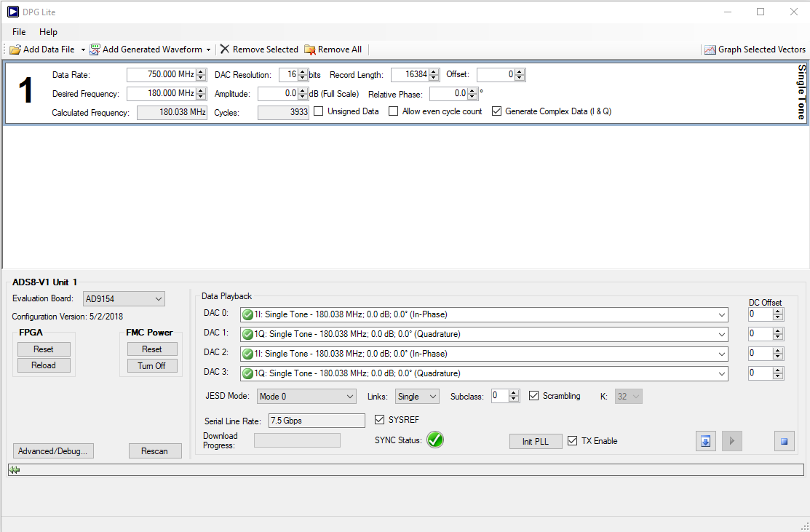The height and width of the screenshot is (532, 810).
Task: Open the Evaluation Board AD9154 dropdown
Action: click(124, 299)
